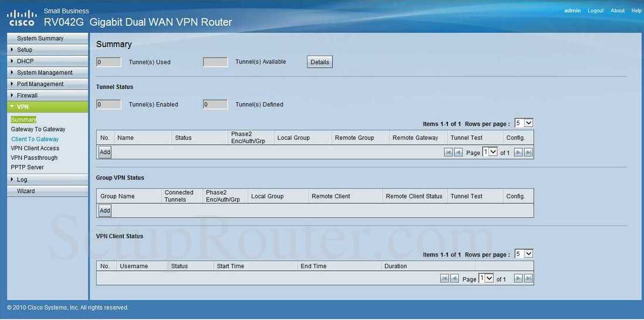Click the Tunnel(s) Defined field
This screenshot has height=320, width=644.
click(215, 104)
